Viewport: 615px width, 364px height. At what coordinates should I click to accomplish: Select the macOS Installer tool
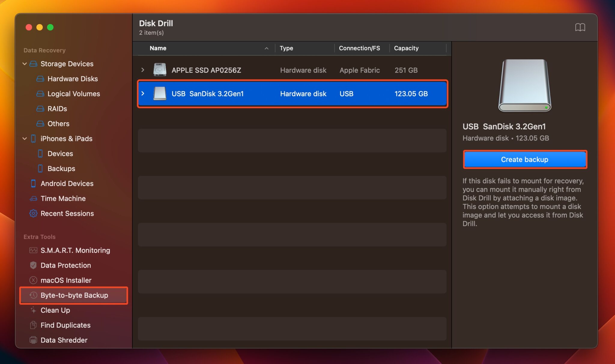click(x=66, y=280)
